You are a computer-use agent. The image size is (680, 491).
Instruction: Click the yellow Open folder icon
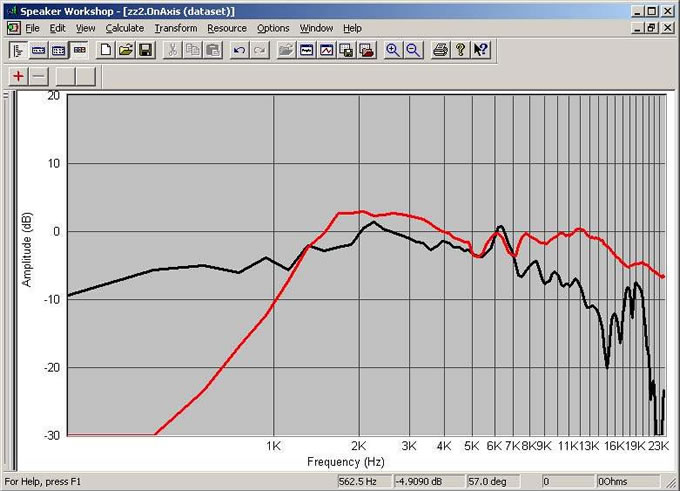click(x=126, y=49)
